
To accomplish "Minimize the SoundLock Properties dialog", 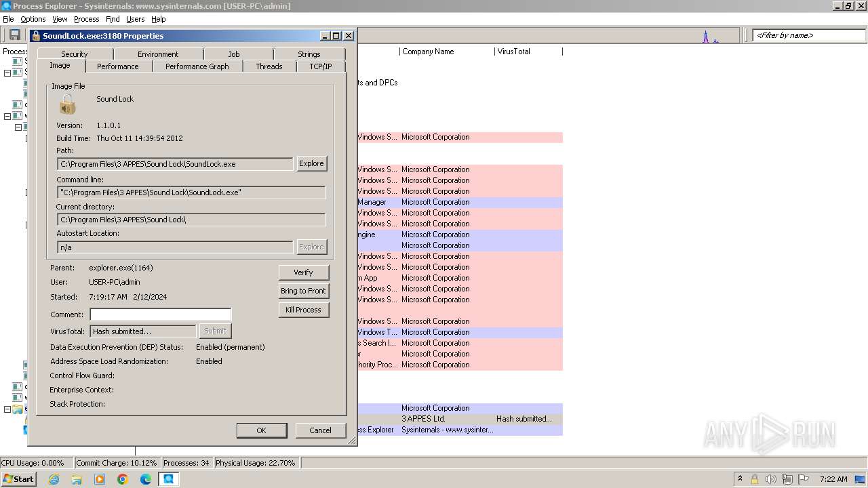I will (x=325, y=36).
